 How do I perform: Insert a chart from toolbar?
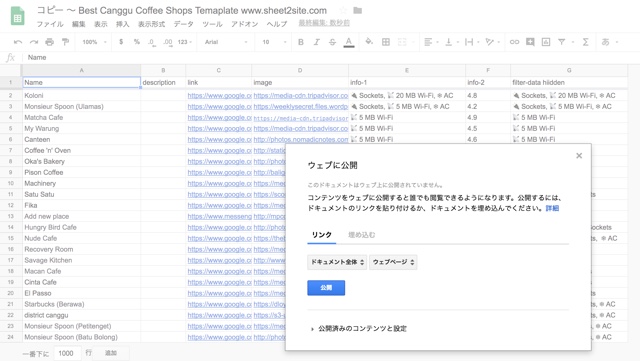pyautogui.click(x=546, y=42)
